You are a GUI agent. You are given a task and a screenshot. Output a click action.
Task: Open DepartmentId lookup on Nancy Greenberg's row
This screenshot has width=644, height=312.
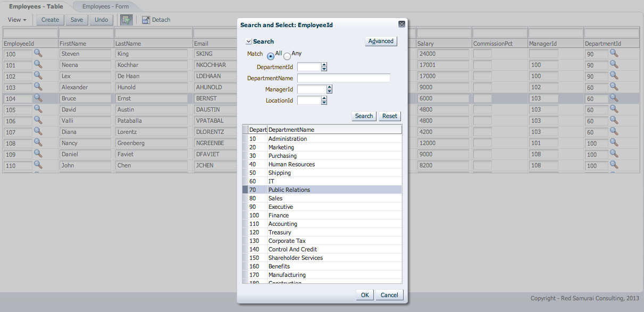614,143
